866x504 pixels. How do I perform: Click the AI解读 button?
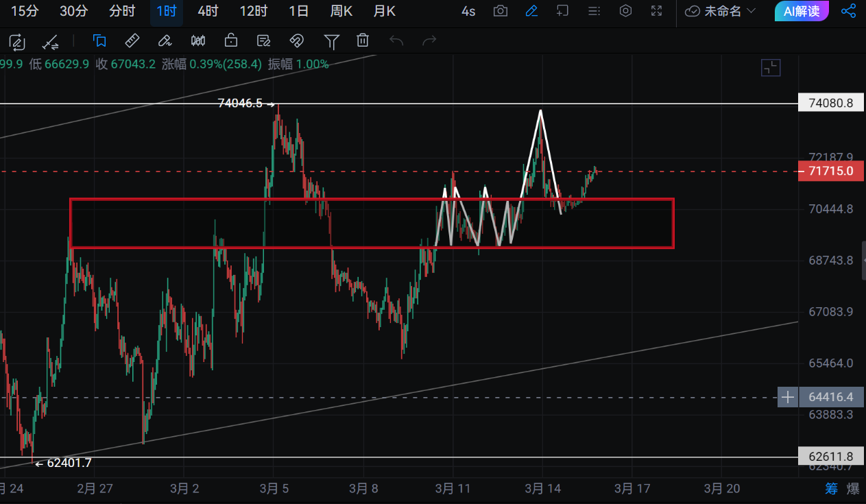pos(802,11)
